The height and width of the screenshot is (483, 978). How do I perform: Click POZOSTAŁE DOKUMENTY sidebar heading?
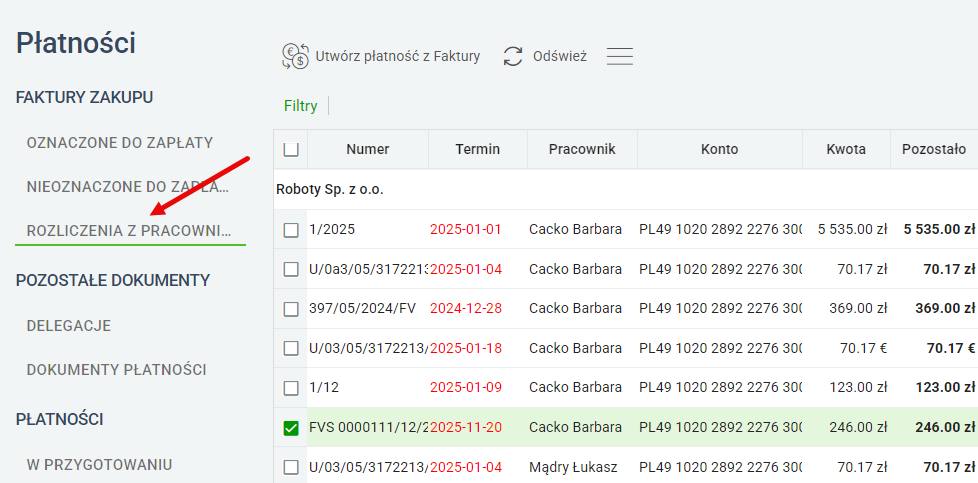pyautogui.click(x=113, y=280)
